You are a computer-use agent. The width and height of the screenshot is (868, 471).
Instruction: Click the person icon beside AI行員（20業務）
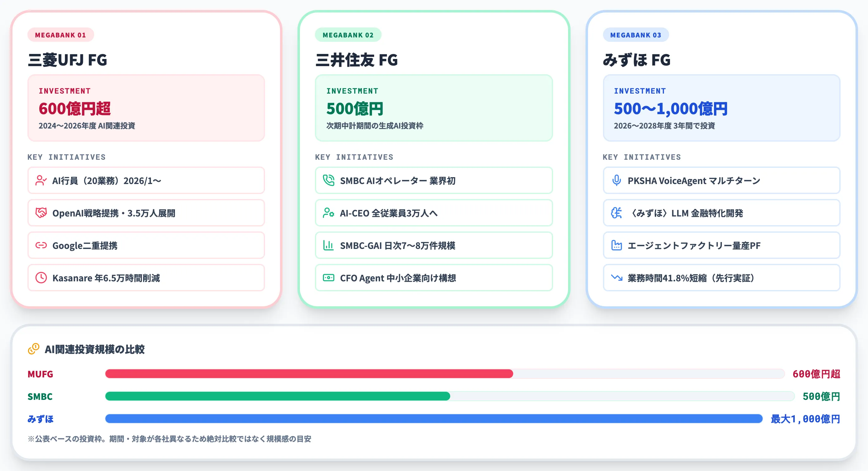(41, 180)
